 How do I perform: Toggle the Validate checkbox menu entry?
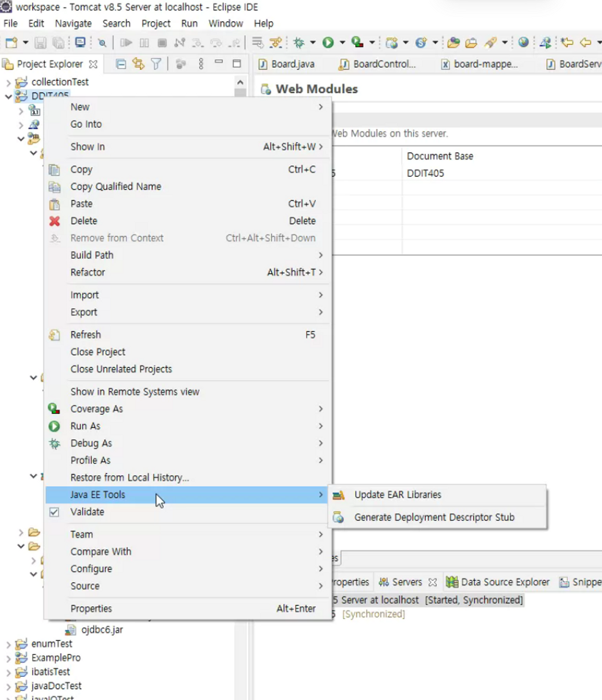click(x=54, y=512)
